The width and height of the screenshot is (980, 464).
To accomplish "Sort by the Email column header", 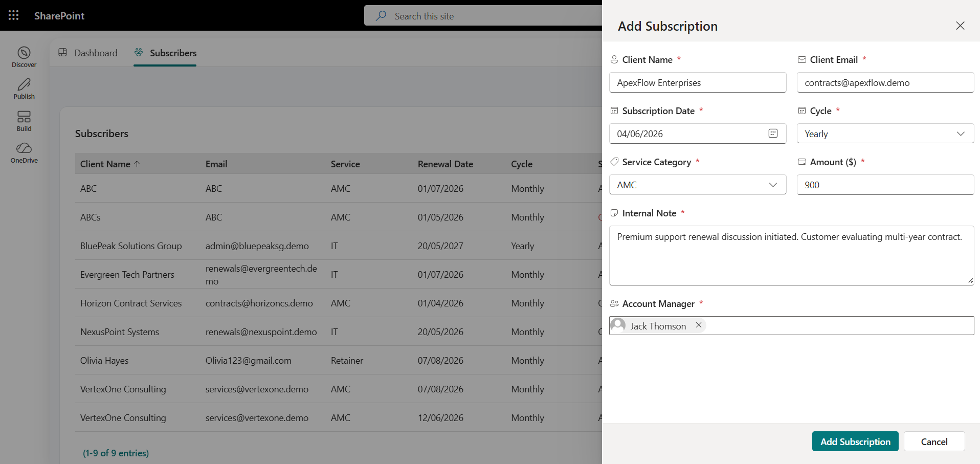I will coord(216,164).
